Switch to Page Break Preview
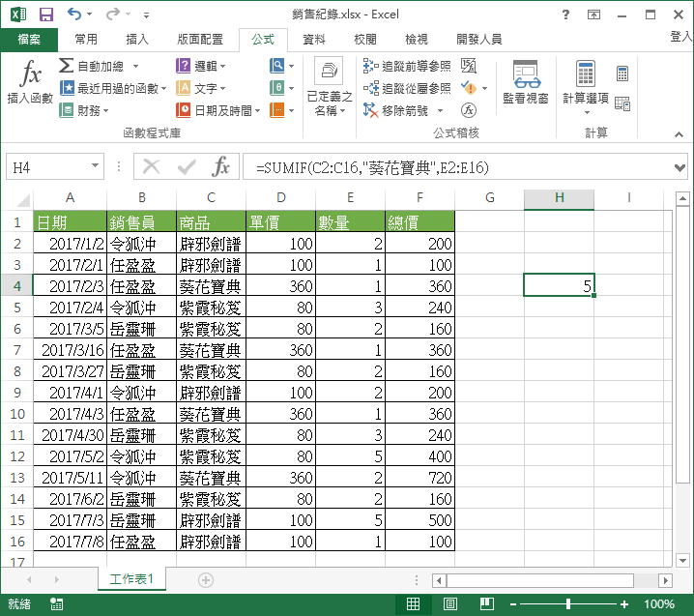The image size is (694, 616). tap(487, 603)
